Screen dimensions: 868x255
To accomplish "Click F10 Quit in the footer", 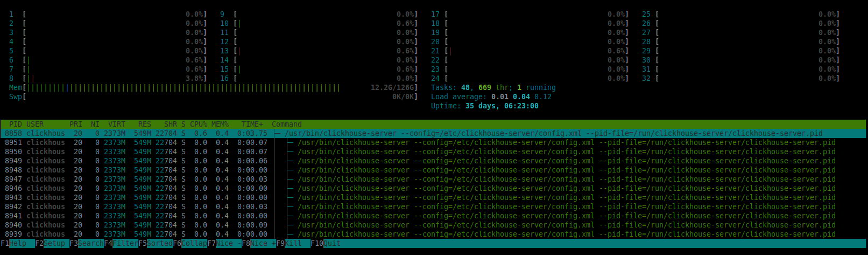I will pyautogui.click(x=326, y=243).
